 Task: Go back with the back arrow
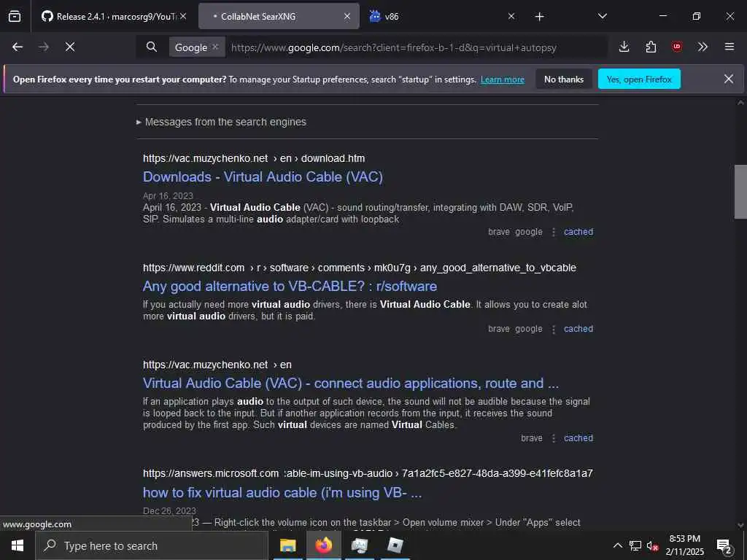[x=18, y=47]
